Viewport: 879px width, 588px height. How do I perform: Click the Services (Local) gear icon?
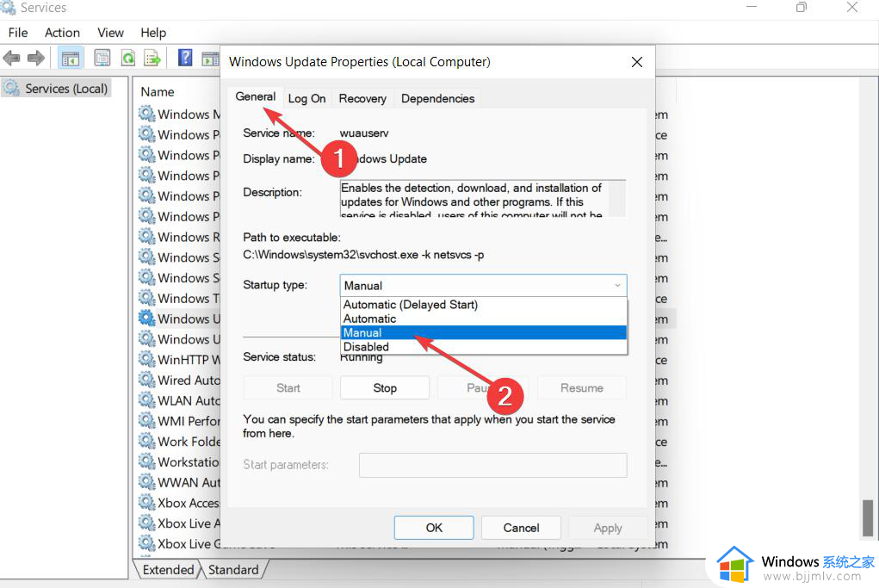coord(12,88)
